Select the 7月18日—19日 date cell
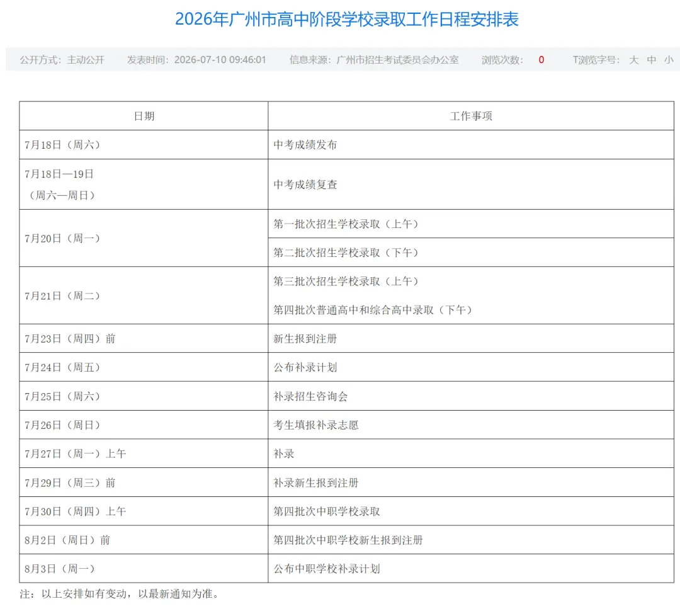The height and width of the screenshot is (616, 680). (x=144, y=185)
